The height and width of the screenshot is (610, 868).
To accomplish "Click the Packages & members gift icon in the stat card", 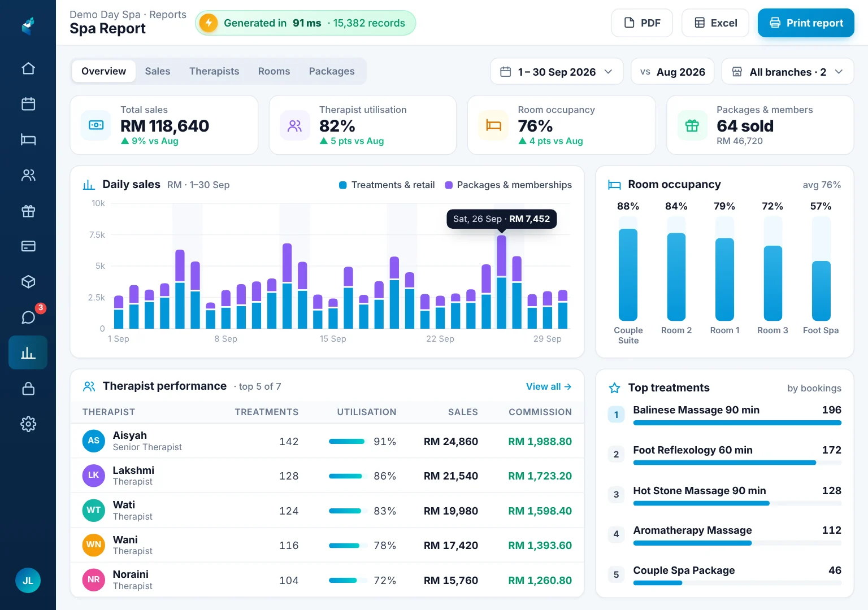I will click(692, 125).
